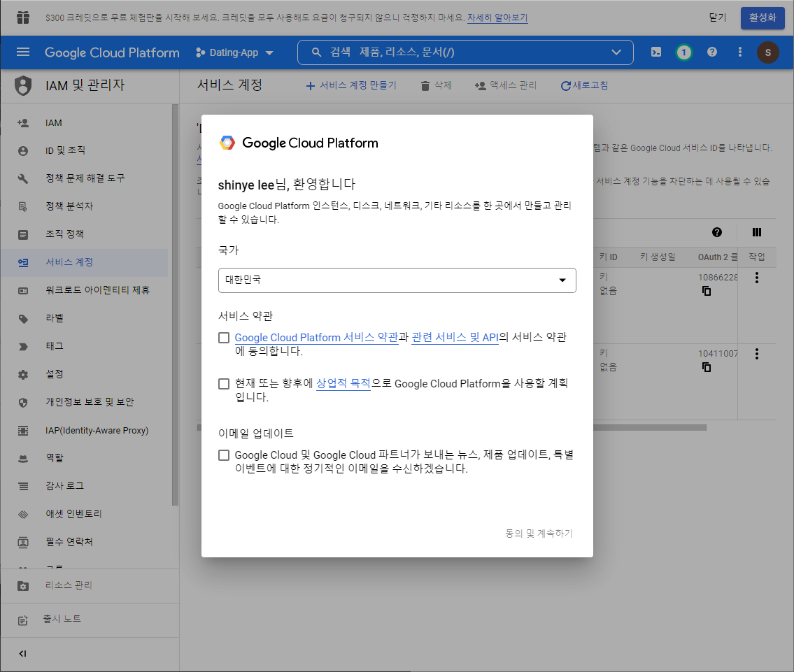Click the search magnifier icon

pos(316,52)
